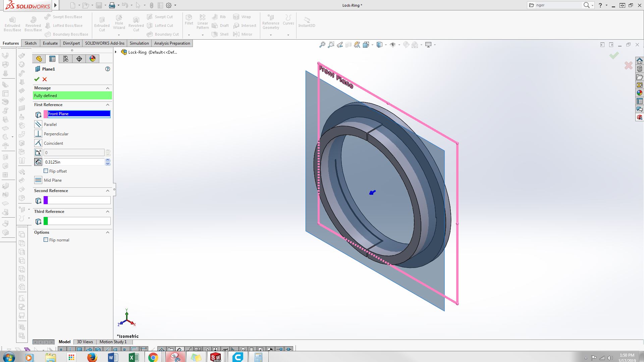This screenshot has width=644, height=362.
Task: Select the Coincident constraint icon
Action: 38,143
